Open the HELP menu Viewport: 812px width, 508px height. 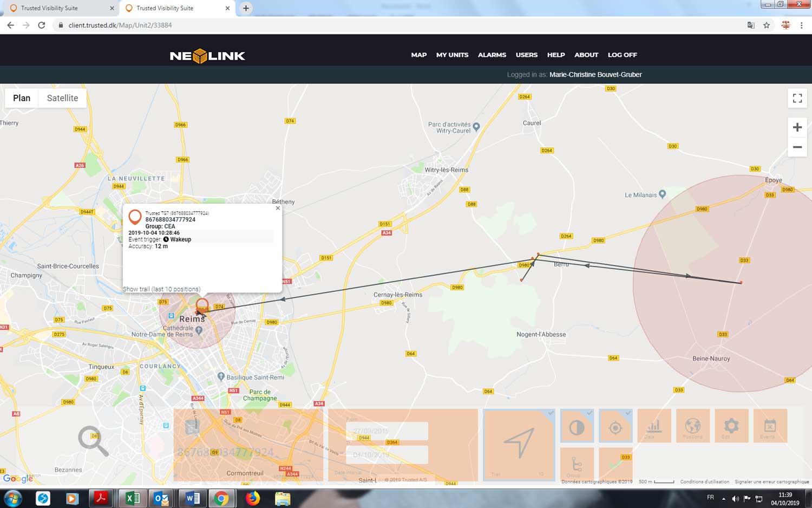tap(555, 55)
